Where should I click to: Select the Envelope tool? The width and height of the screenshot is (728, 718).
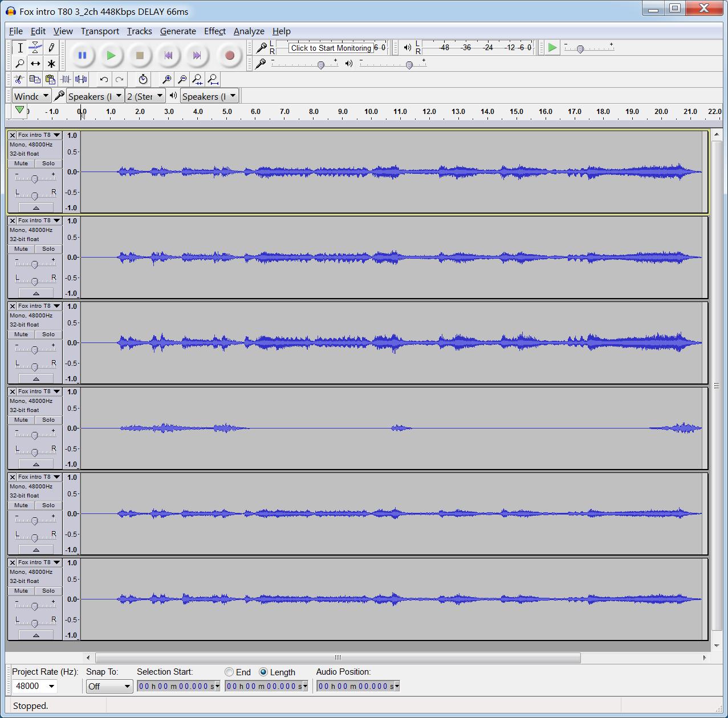(35, 48)
